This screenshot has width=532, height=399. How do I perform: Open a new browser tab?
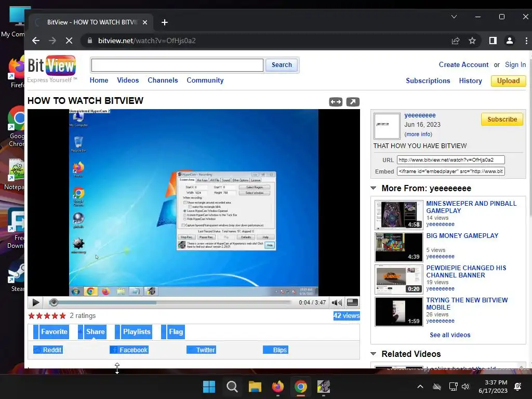point(165,22)
